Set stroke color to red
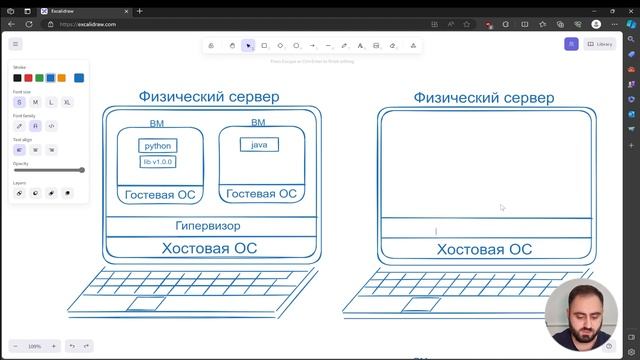640x360 pixels. coord(28,78)
